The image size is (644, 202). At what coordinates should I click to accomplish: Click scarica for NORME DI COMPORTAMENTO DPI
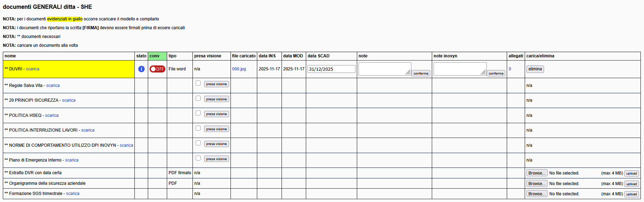[x=126, y=145]
